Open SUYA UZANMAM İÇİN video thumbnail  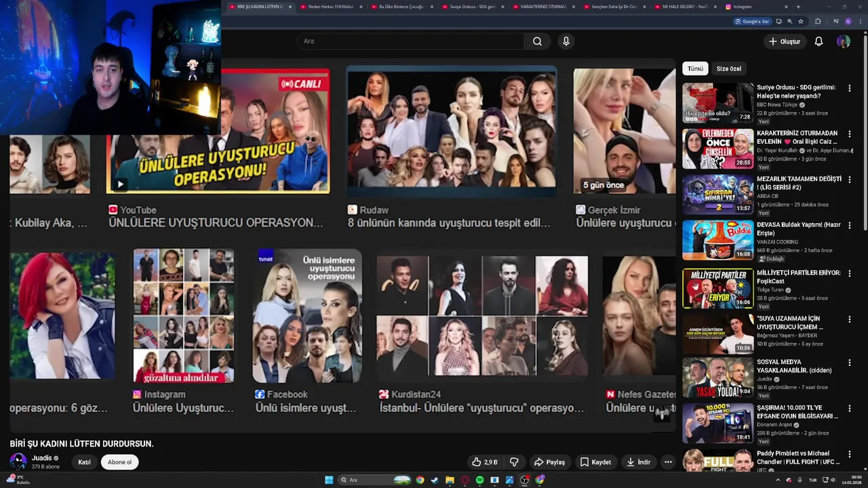[717, 333]
